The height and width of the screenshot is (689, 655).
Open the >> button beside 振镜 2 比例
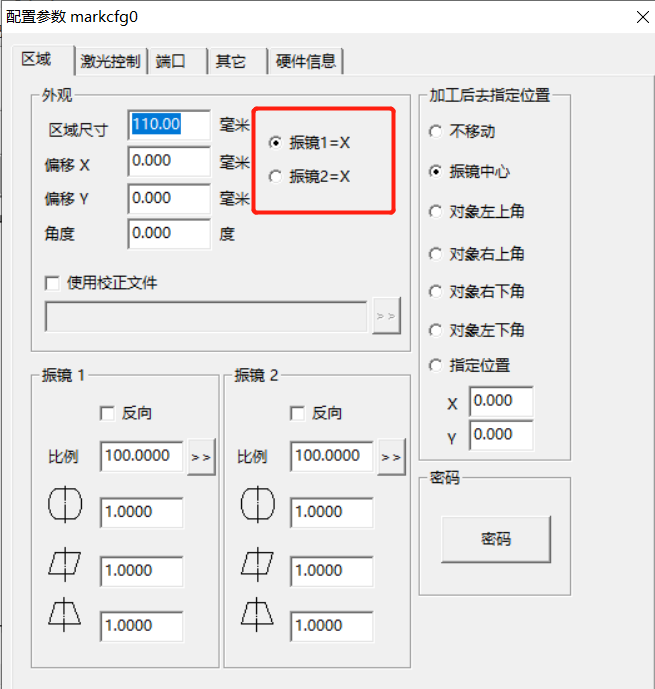pos(391,457)
